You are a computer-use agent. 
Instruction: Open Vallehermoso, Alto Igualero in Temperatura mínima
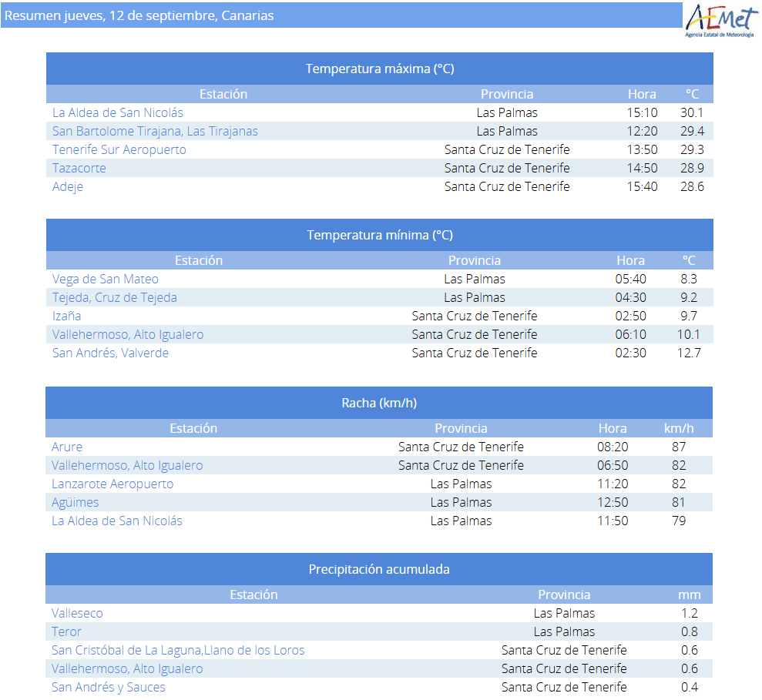(x=128, y=334)
